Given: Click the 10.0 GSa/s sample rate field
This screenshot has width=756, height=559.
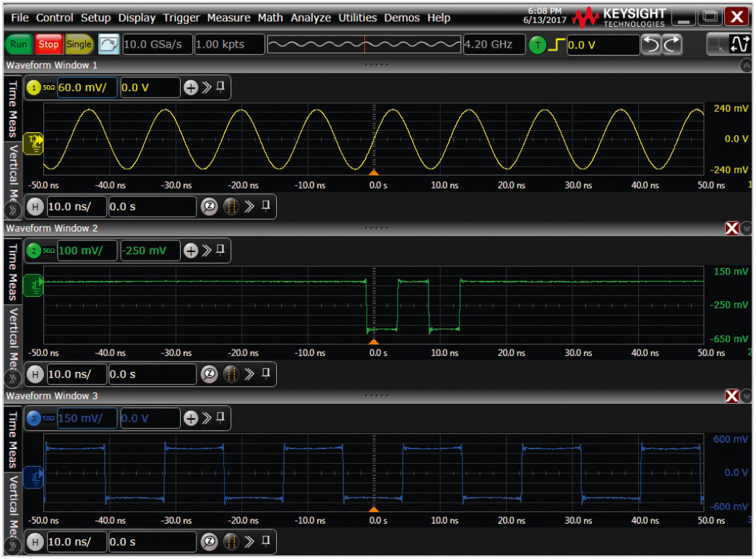Looking at the screenshot, I should [157, 44].
